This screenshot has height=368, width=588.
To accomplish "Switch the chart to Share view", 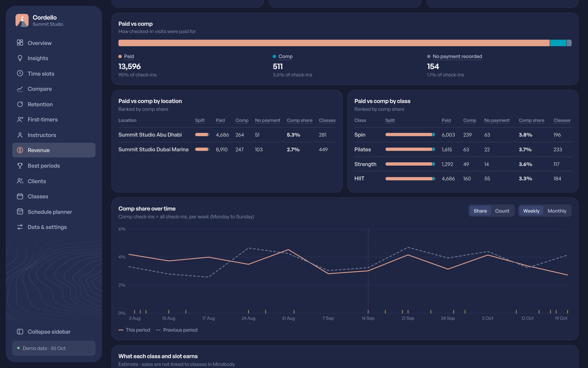I will 480,211.
